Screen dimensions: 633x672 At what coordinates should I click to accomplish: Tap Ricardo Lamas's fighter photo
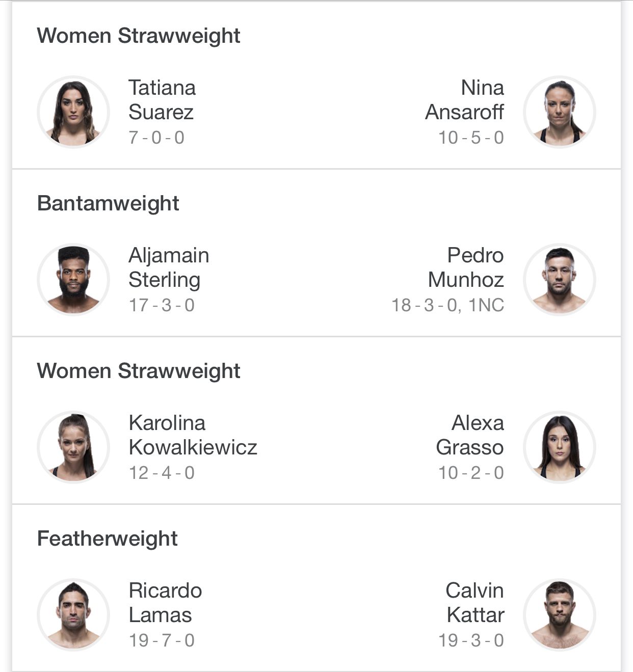point(73,615)
